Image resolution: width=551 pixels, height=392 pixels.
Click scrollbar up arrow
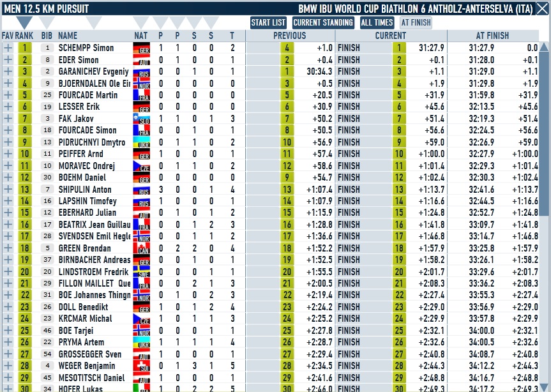(x=544, y=47)
